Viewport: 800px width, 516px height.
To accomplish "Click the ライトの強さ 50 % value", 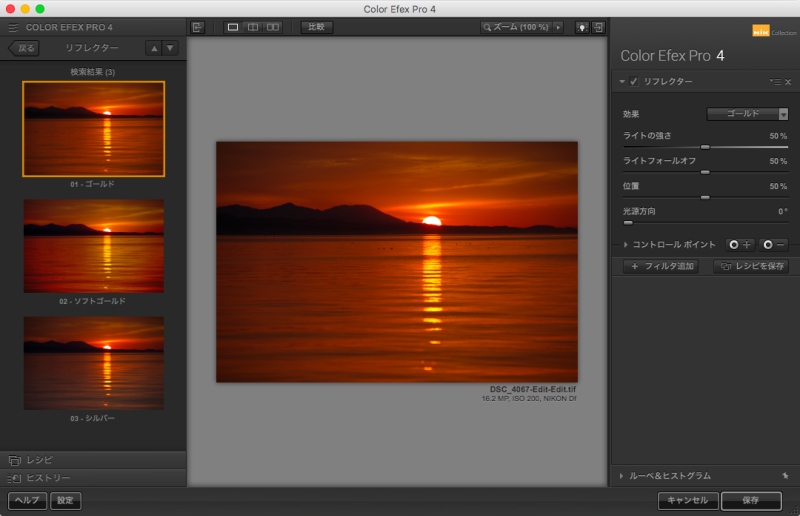I will (778, 136).
